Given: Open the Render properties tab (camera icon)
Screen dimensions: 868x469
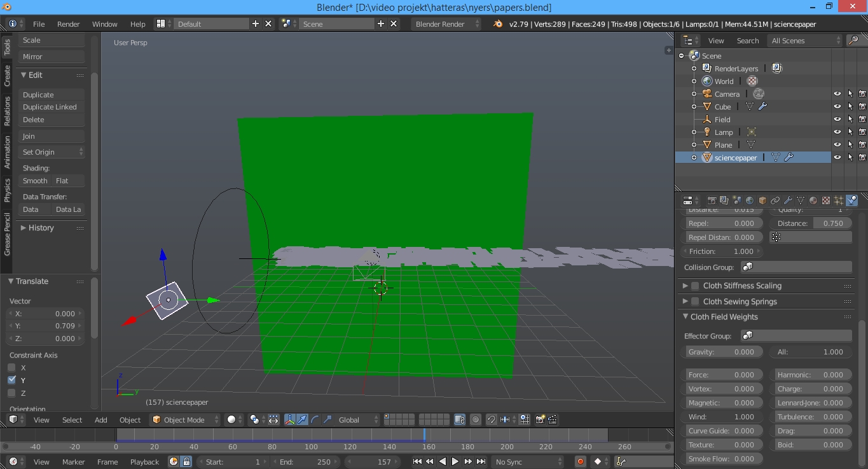Looking at the screenshot, I should [x=712, y=200].
